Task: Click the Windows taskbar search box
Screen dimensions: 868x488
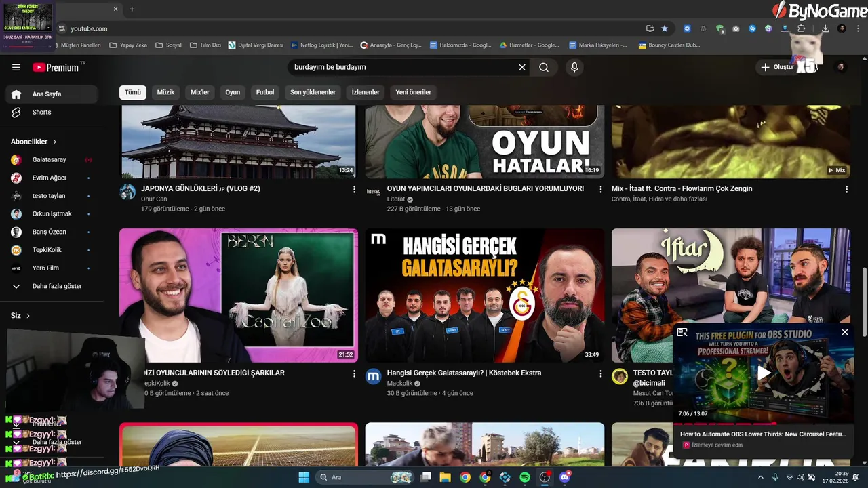Action: coord(366,477)
